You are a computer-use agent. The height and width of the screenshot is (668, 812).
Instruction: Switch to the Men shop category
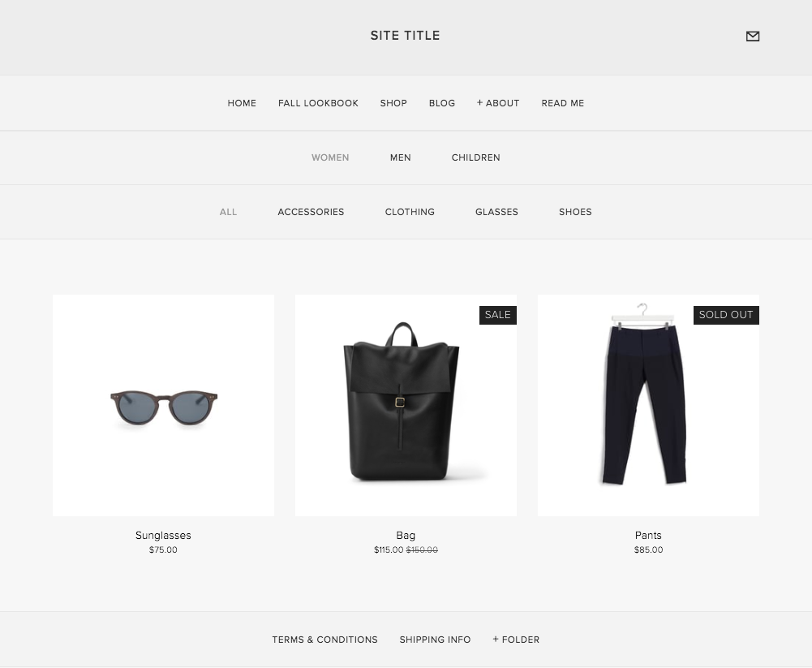[400, 157]
